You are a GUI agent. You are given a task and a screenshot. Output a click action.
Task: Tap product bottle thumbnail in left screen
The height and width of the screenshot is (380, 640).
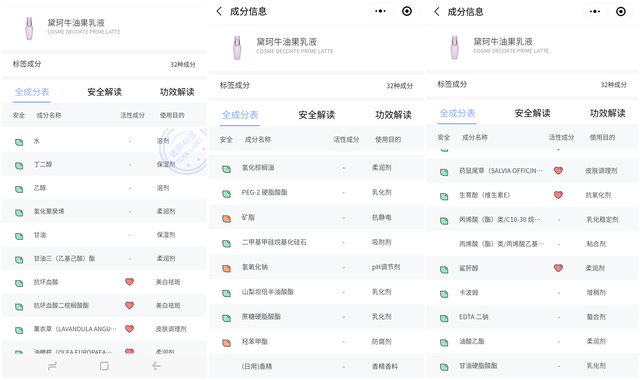(29, 28)
